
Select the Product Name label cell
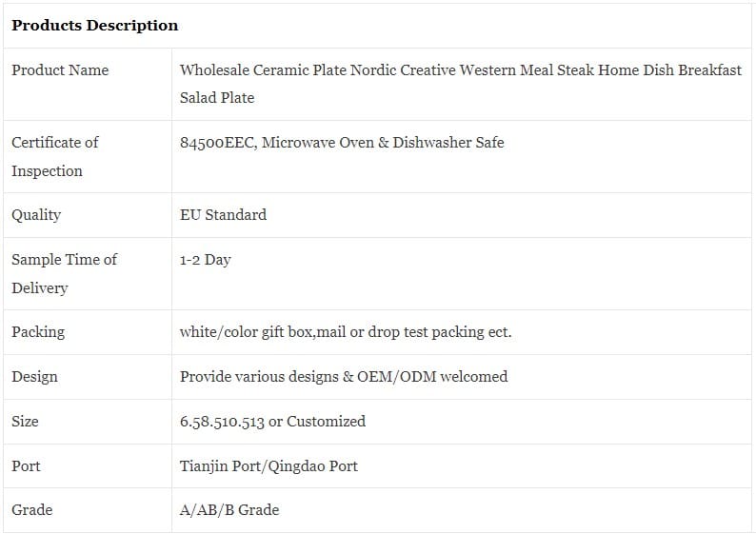click(60, 70)
